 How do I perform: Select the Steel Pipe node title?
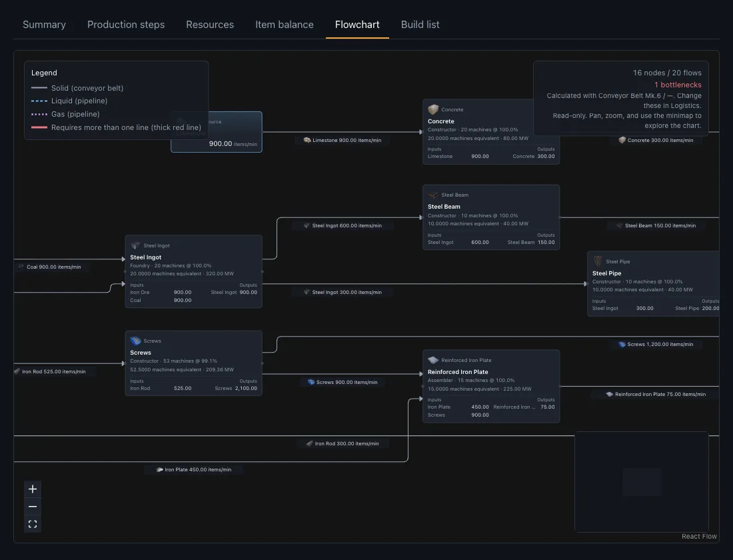[x=606, y=273]
